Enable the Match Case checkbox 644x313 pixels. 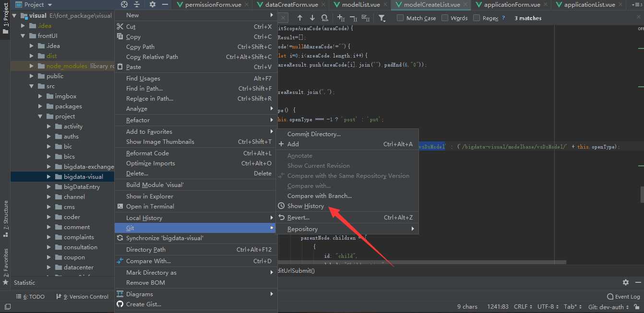[400, 18]
